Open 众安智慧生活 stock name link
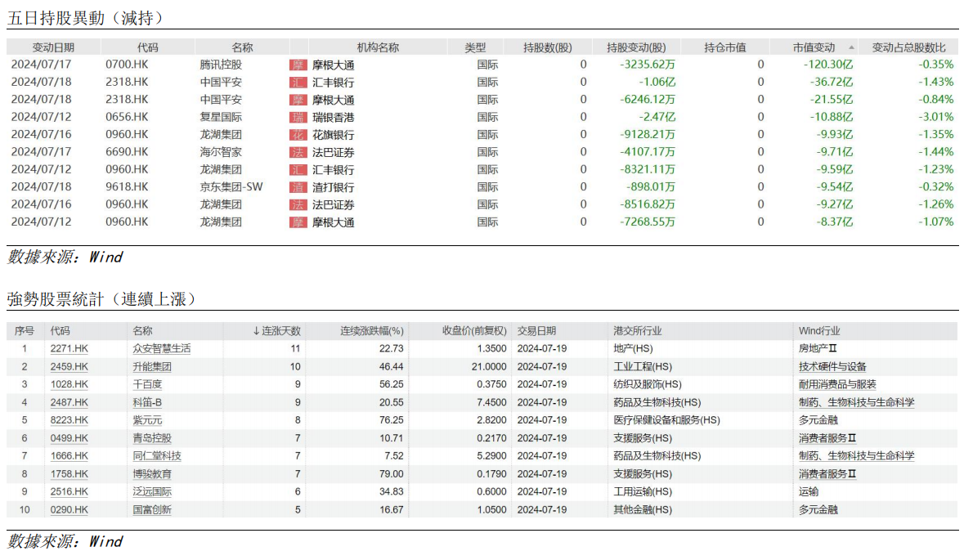 pyautogui.click(x=161, y=348)
